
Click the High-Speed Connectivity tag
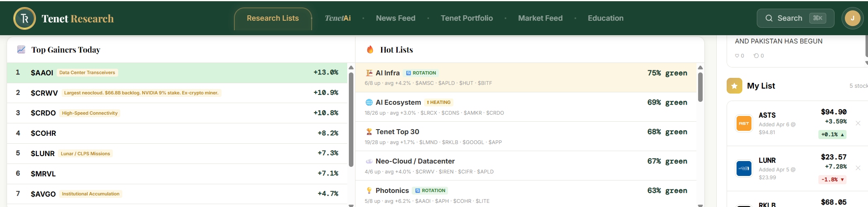click(90, 113)
